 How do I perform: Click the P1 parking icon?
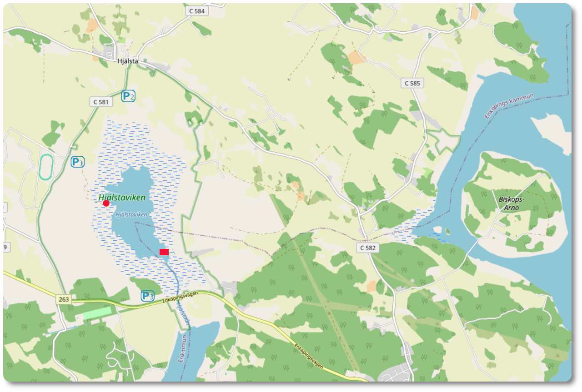tap(78, 162)
